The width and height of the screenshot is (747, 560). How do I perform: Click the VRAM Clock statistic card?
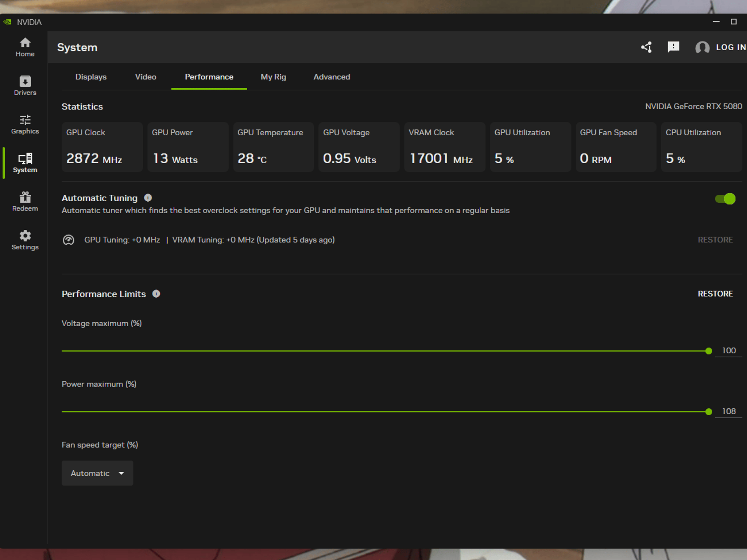point(445,147)
